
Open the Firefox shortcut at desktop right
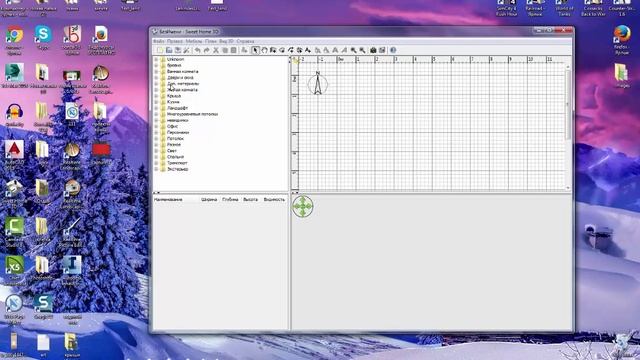[622, 40]
